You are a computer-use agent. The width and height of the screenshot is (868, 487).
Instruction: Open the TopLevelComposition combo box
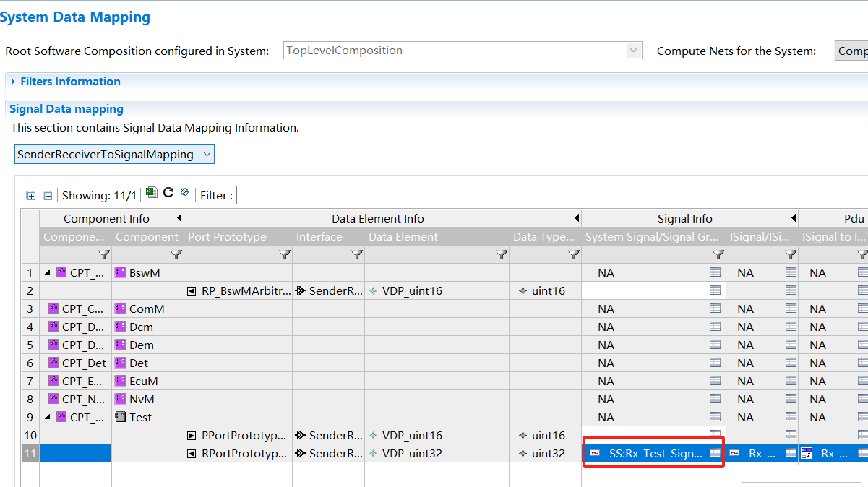634,51
